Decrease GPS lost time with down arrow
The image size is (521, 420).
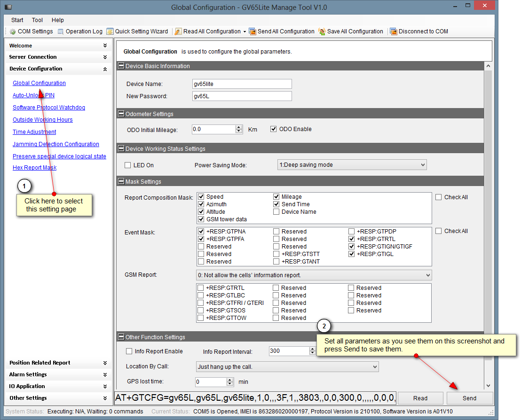pos(230,384)
